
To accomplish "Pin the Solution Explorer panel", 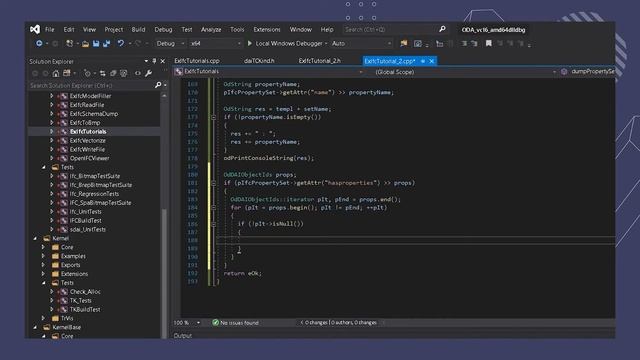I will (154, 61).
